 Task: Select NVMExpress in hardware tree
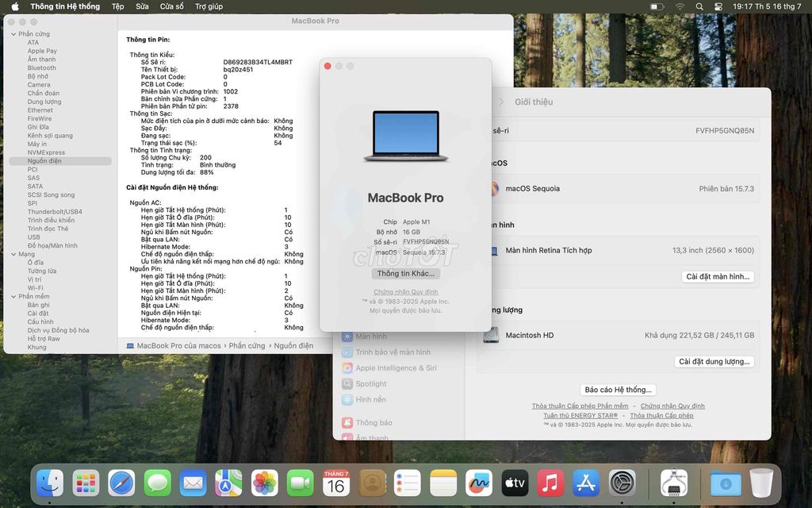click(x=46, y=152)
